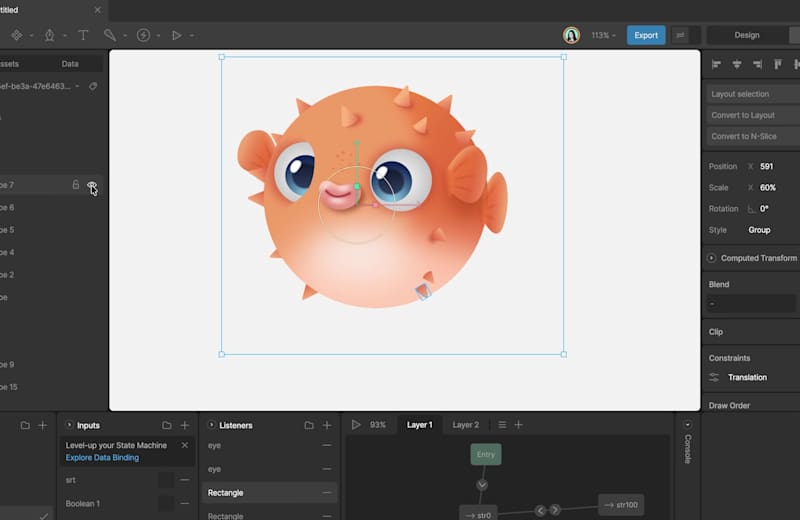The width and height of the screenshot is (800, 520).
Task: Toggle visibility eye on the selected hierarchy row
Action: pyautogui.click(x=91, y=185)
